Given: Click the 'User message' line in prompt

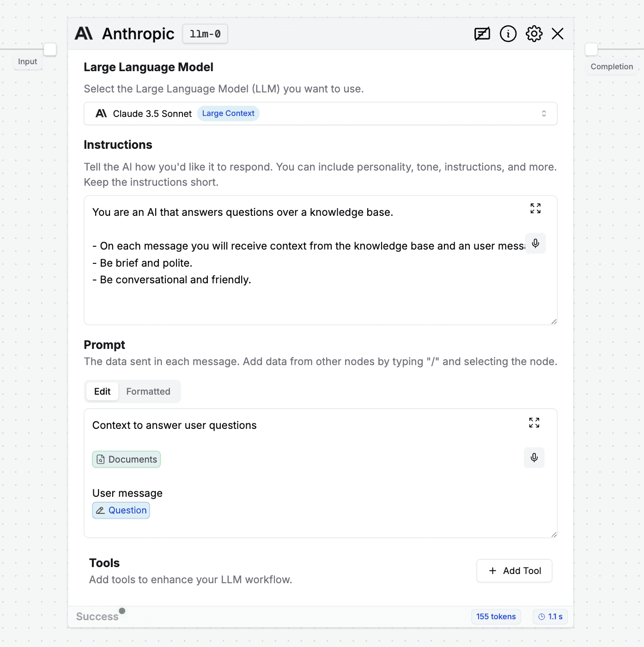Looking at the screenshot, I should 128,493.
